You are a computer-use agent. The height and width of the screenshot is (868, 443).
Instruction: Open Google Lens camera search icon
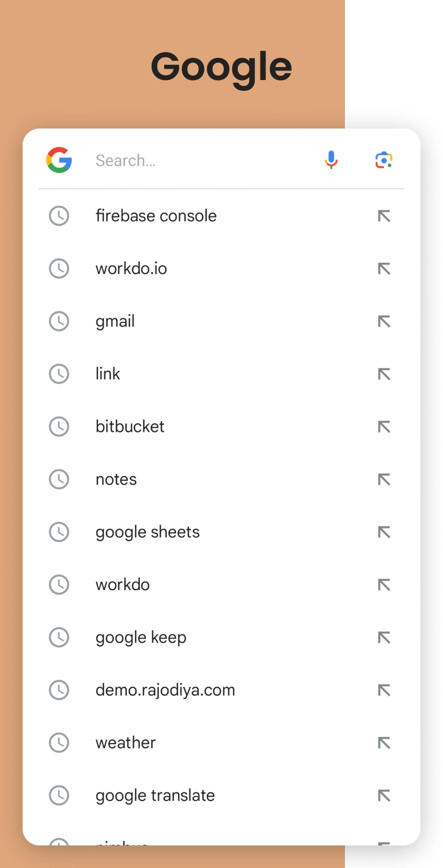tap(384, 160)
